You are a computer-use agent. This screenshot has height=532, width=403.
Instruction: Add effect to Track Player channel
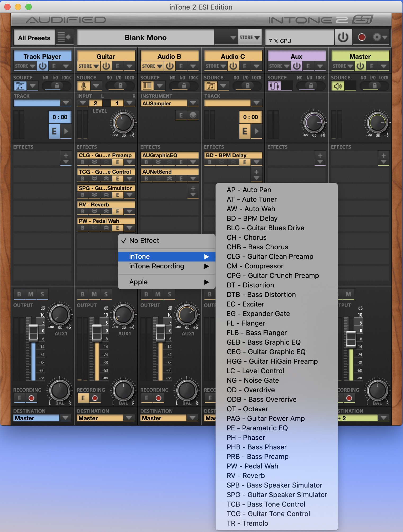pyautogui.click(x=66, y=158)
